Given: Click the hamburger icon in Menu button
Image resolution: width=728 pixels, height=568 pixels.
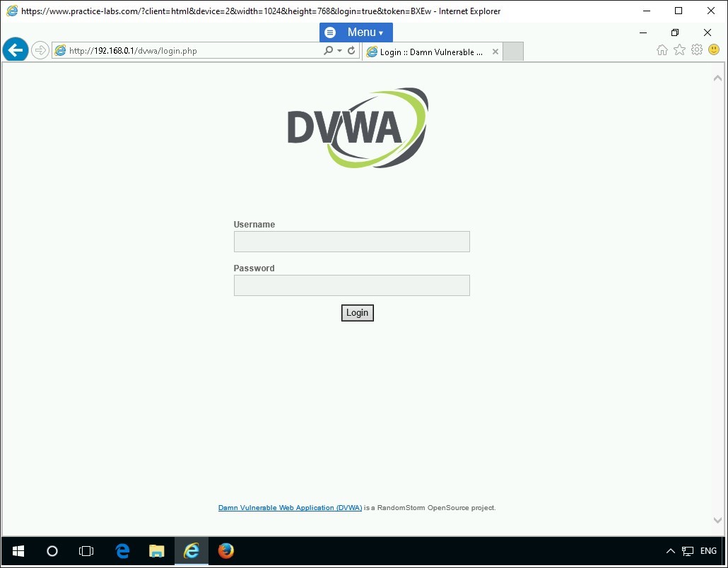Looking at the screenshot, I should (330, 32).
